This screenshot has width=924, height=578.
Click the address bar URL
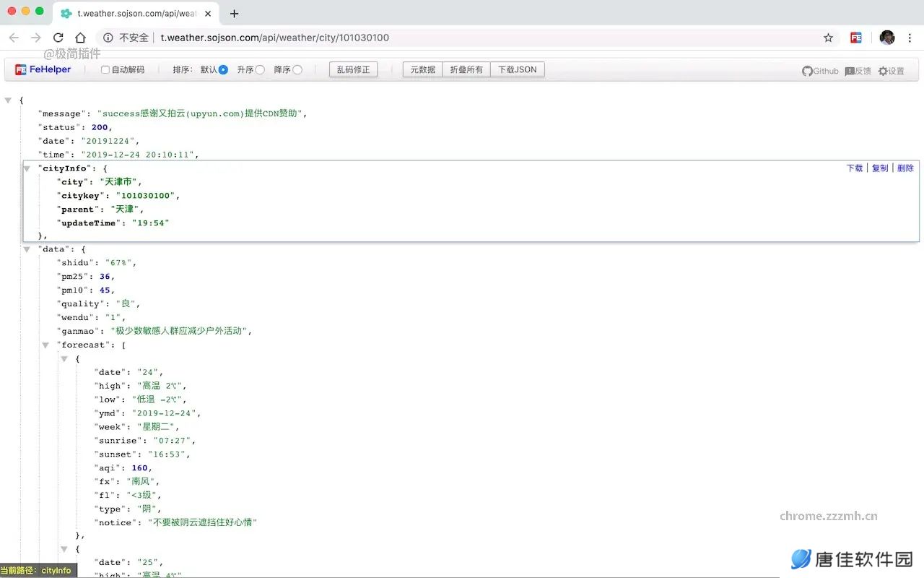click(x=275, y=38)
